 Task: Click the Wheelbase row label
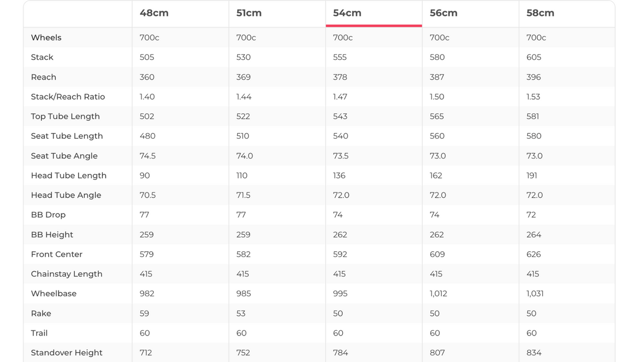tap(54, 294)
